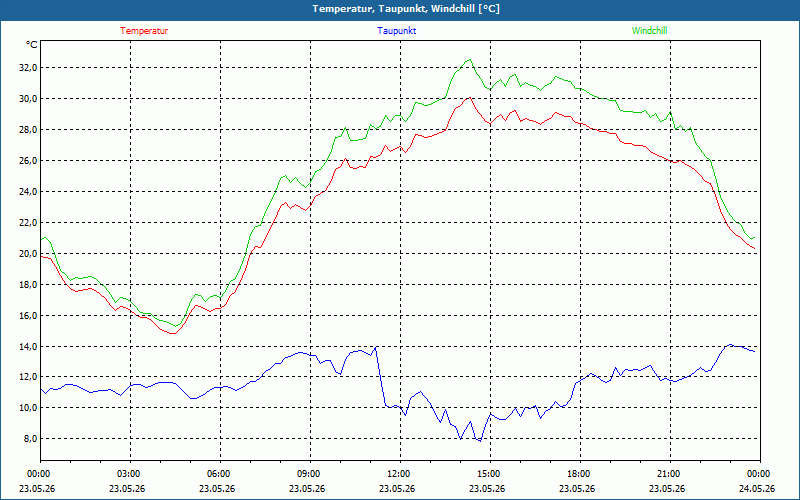Viewport: 800px width, 500px height.
Task: Click the 06:00 time axis label
Action: click(x=220, y=474)
